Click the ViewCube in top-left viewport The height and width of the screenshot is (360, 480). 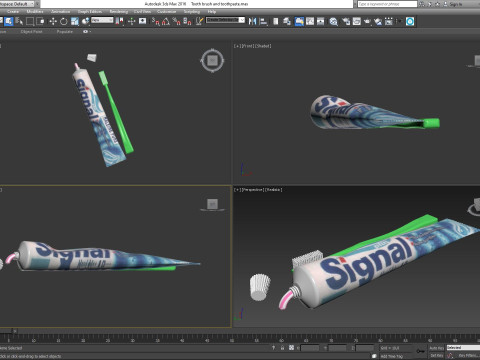point(212,61)
